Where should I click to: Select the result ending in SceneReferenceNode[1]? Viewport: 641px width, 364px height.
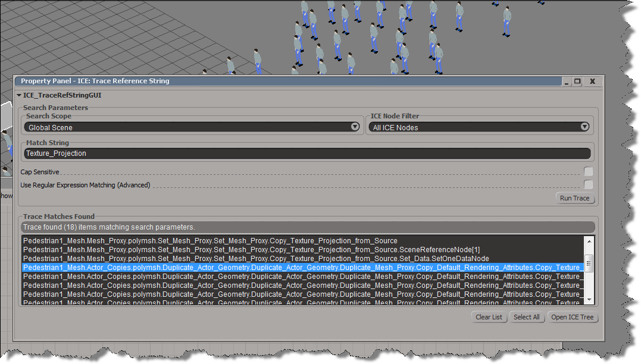coord(238,250)
